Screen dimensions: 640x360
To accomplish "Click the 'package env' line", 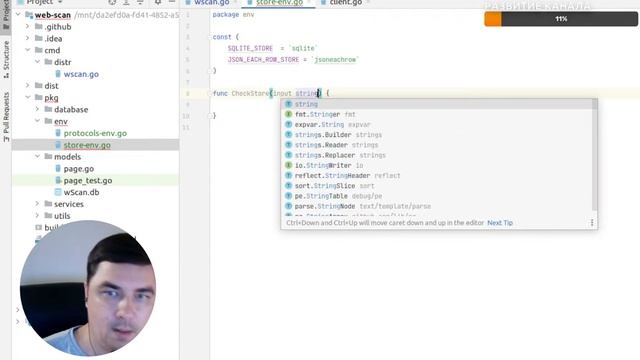I will click(233, 14).
